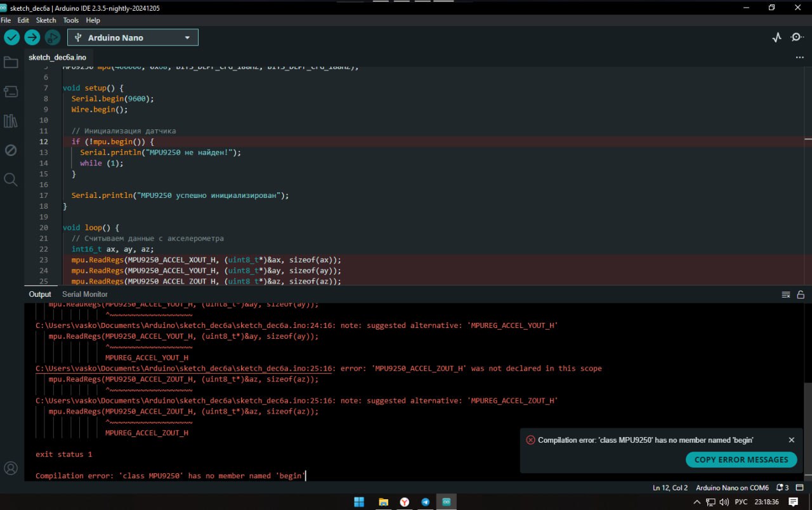
Task: Open Serial Monitor from the toolbar magnifier icon
Action: click(x=797, y=37)
